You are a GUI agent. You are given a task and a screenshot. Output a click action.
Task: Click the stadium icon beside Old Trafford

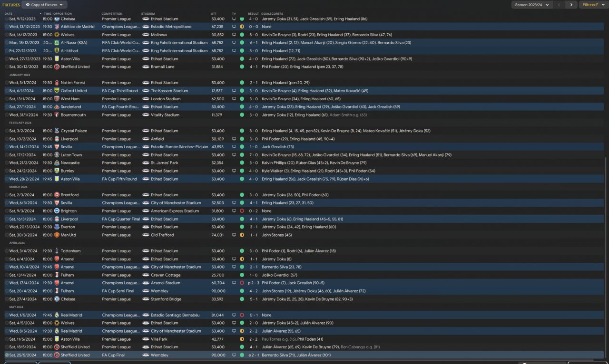coord(146,235)
